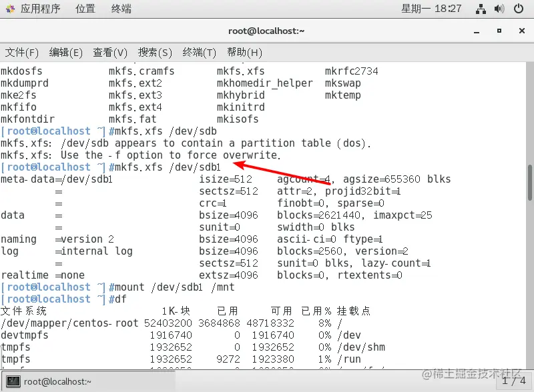Click the command mount /dev/sdb1 /mnt
Screen dimensions: 534x392
pos(175,287)
